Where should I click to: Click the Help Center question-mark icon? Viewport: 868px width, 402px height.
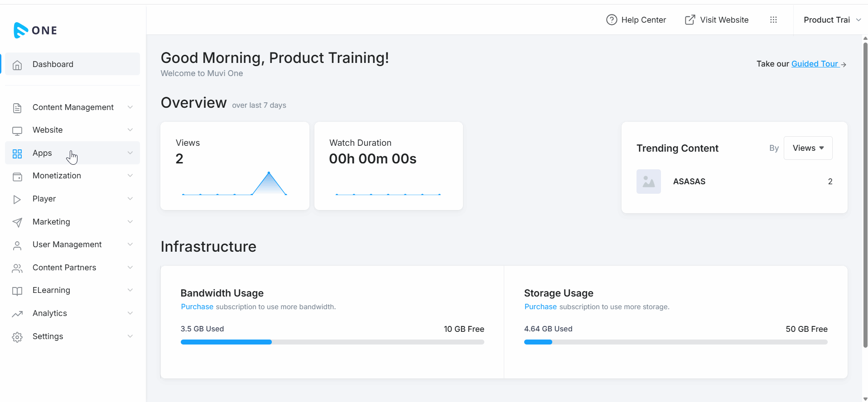612,20
